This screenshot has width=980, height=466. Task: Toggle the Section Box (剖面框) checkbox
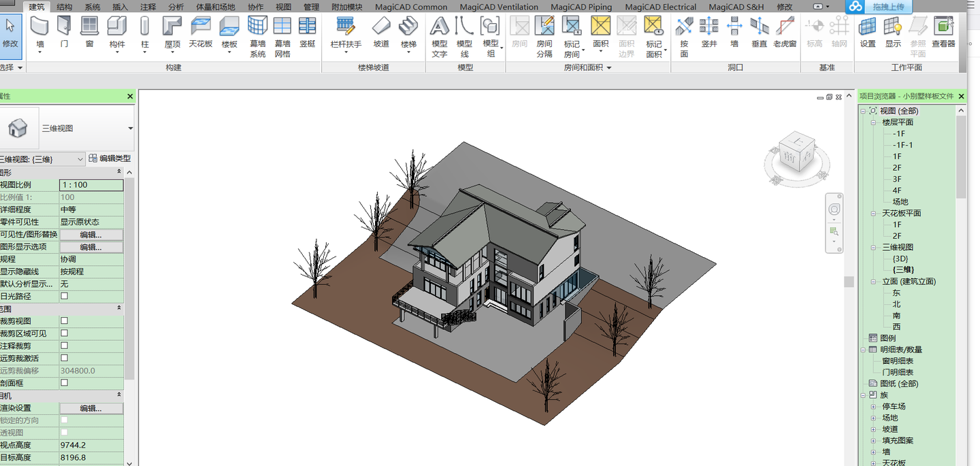(x=65, y=383)
